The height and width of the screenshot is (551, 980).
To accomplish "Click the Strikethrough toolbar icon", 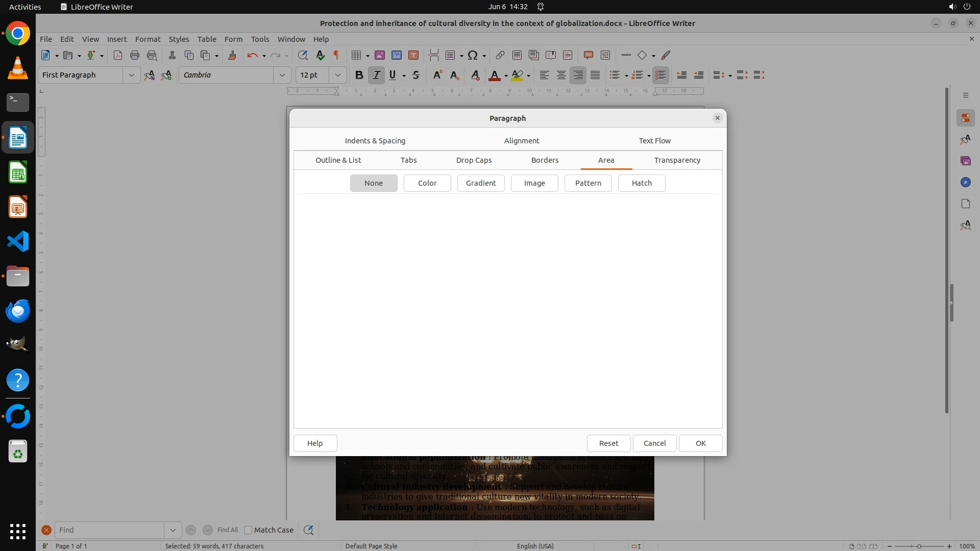I will click(x=416, y=75).
